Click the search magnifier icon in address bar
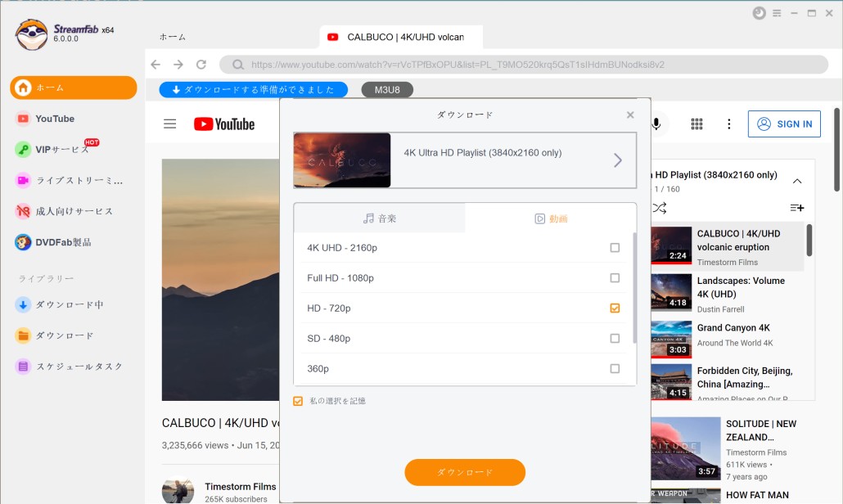The height and width of the screenshot is (504, 843). point(238,65)
